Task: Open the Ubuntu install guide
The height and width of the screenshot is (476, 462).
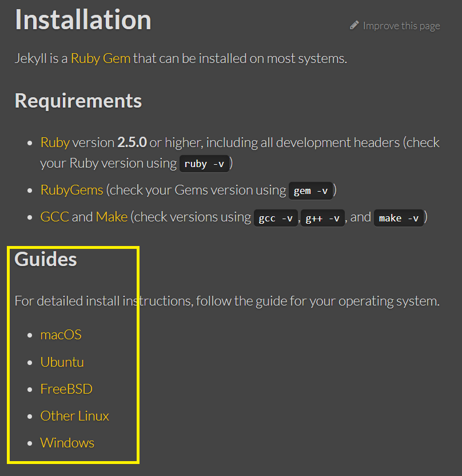Action: [62, 362]
